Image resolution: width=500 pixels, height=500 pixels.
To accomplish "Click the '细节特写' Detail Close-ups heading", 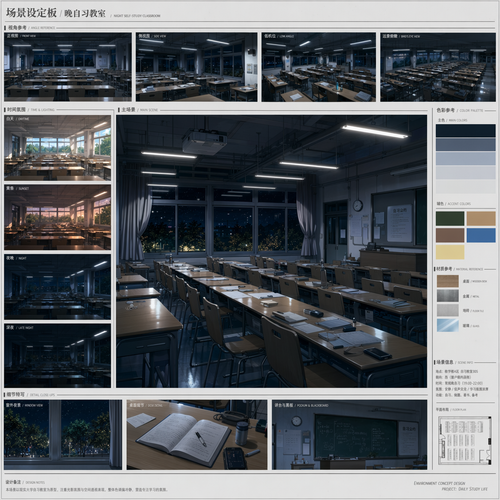I will [x=16, y=394].
